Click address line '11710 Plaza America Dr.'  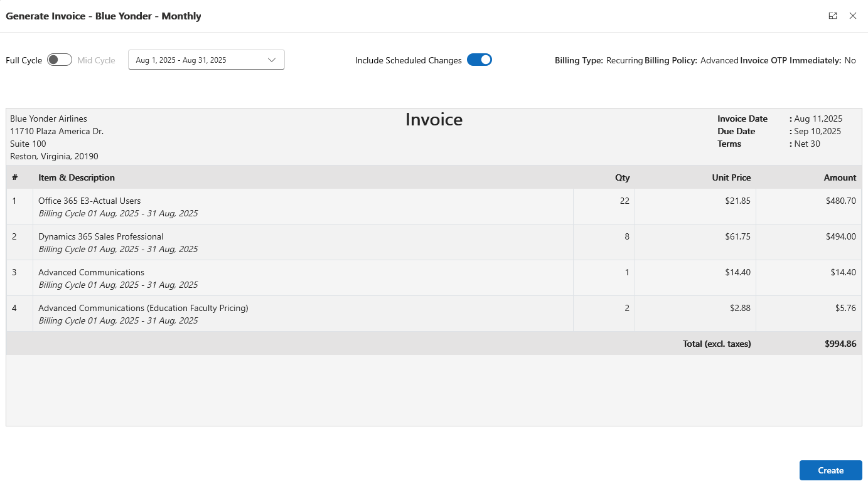point(56,131)
